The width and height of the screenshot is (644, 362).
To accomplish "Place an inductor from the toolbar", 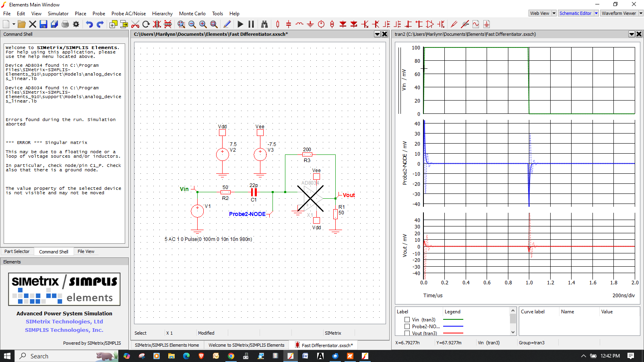I will point(299,24).
